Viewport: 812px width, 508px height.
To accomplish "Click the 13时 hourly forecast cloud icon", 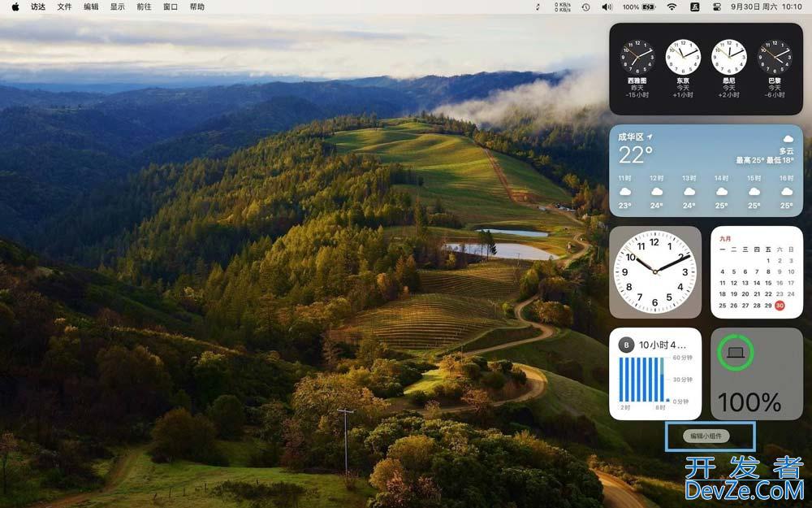I will coord(689,192).
